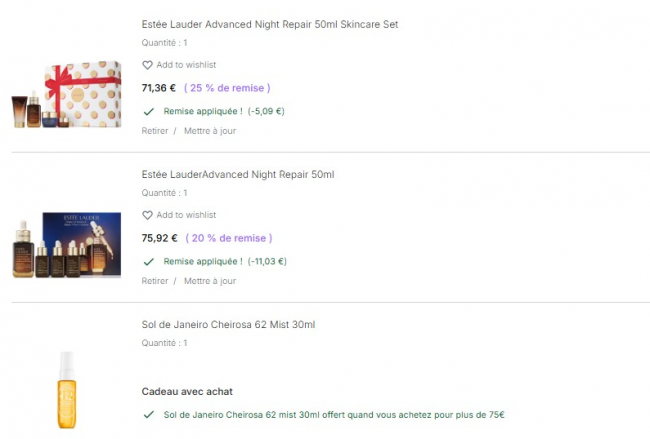Click Add to wishlist text for Skincare Set

click(186, 65)
